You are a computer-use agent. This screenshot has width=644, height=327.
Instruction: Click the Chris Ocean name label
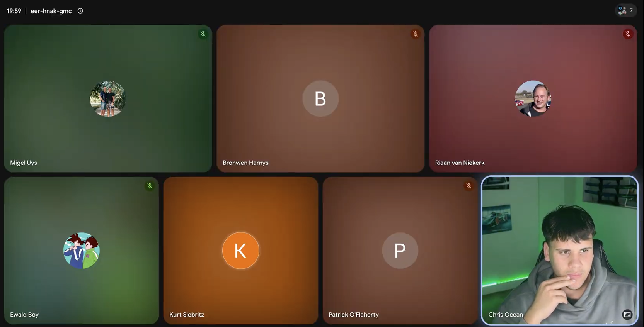tap(506, 315)
